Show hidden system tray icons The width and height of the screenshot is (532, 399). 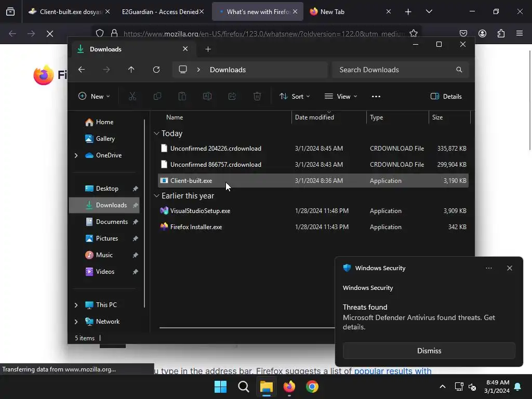[443, 387]
